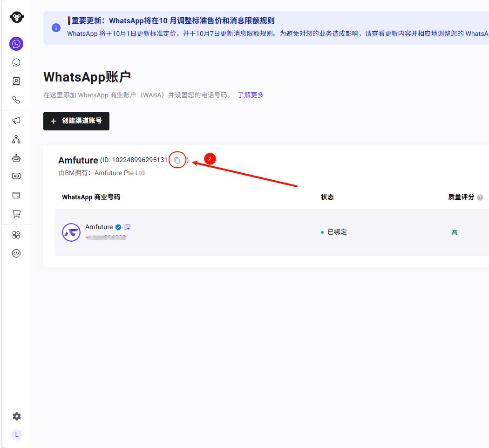Open the shopping cart sidebar icon
Image resolution: width=489 pixels, height=448 pixels.
(16, 214)
